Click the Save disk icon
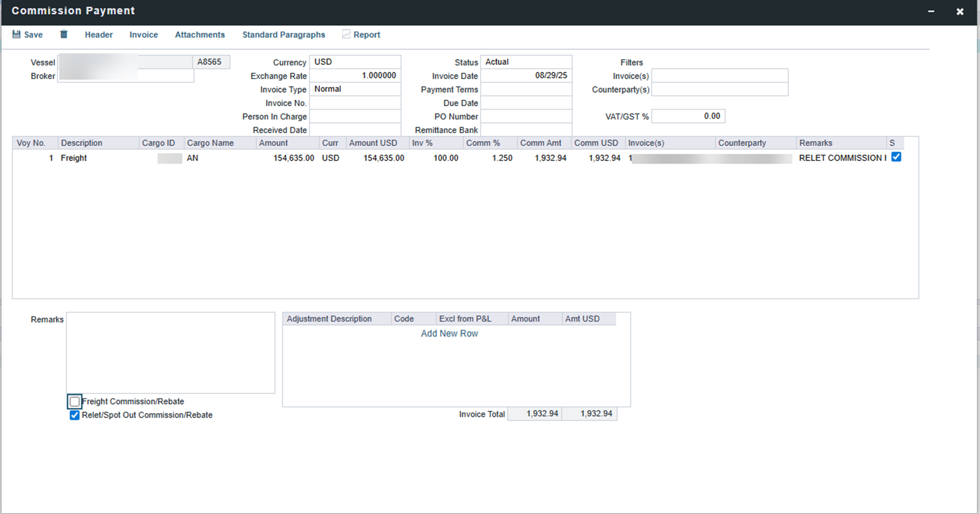The height and width of the screenshot is (514, 980). click(16, 35)
